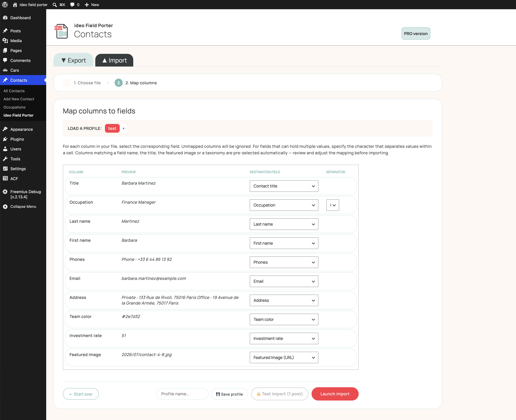
Task: Click the Freemius Debug gear icon
Action: (5, 192)
